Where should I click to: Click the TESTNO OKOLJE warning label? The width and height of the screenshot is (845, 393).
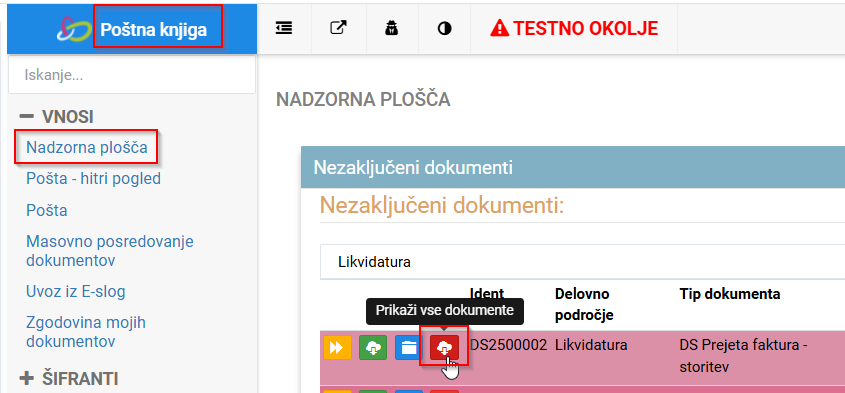[574, 28]
